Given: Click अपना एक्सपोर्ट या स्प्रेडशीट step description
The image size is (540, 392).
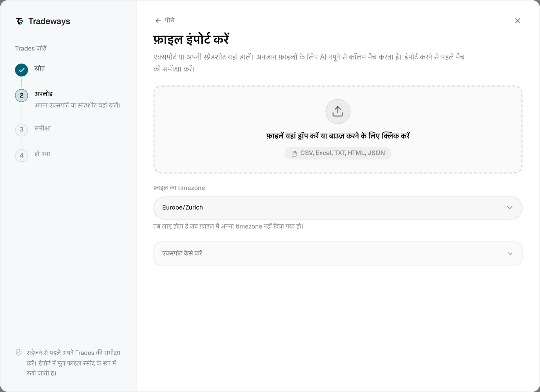Looking at the screenshot, I should (x=78, y=105).
